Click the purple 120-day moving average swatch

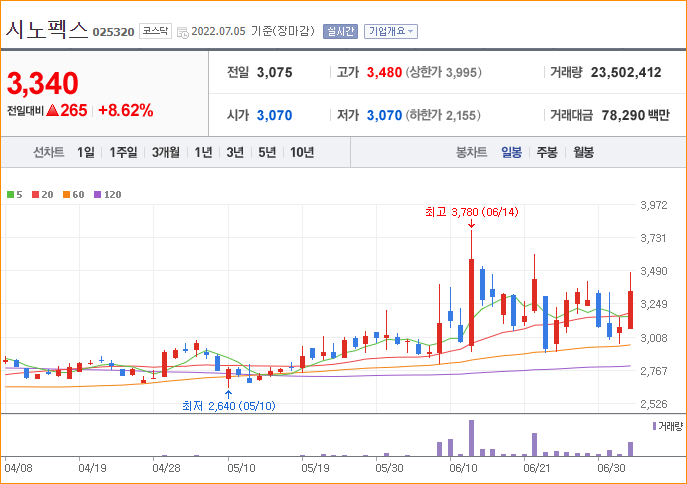click(x=98, y=194)
